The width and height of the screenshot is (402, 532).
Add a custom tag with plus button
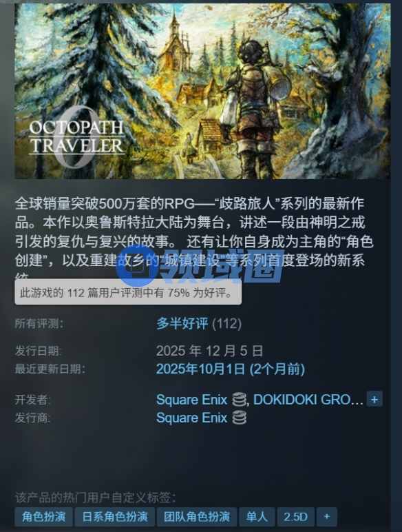326,516
